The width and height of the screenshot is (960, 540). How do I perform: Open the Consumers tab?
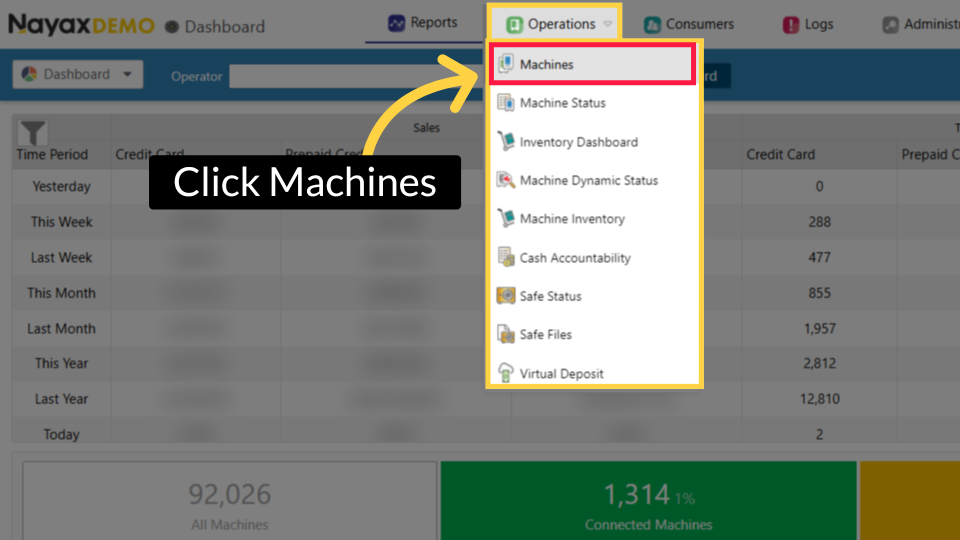point(689,24)
